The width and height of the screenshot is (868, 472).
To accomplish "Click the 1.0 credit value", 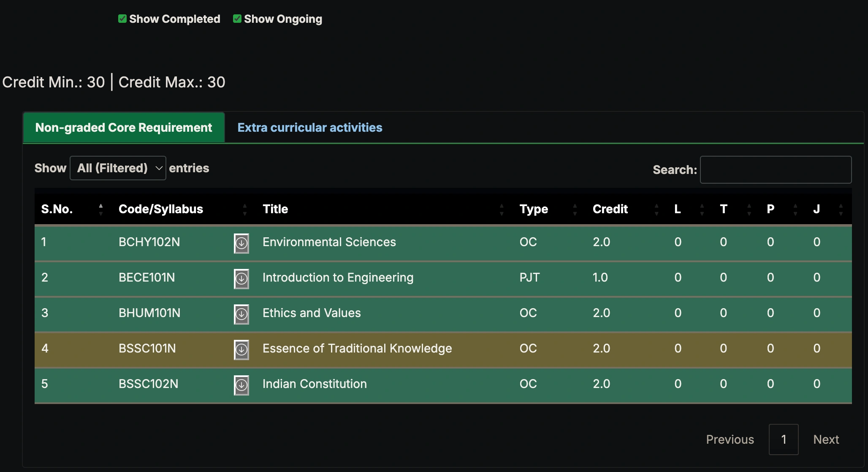I will (600, 277).
